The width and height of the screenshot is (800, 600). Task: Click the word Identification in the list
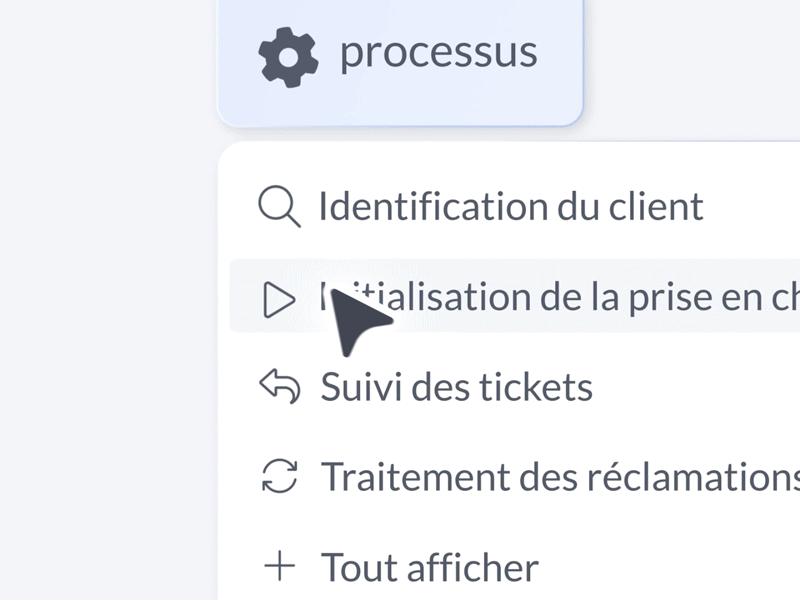click(433, 206)
